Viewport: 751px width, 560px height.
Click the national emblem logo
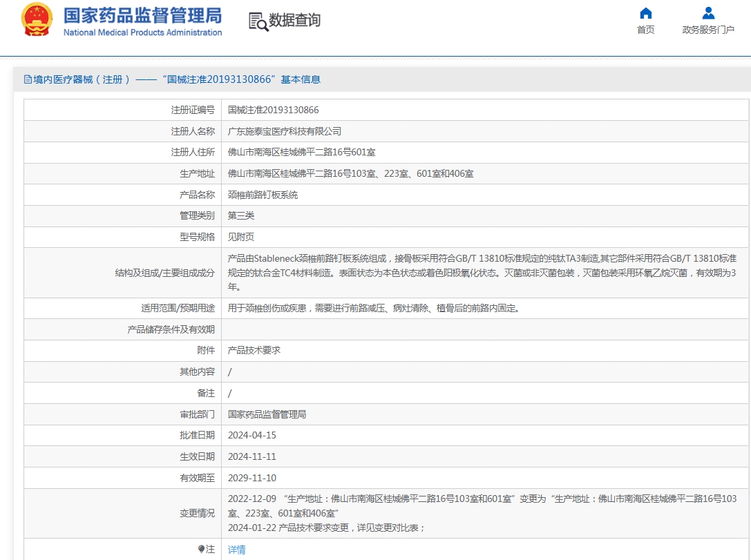(x=37, y=19)
